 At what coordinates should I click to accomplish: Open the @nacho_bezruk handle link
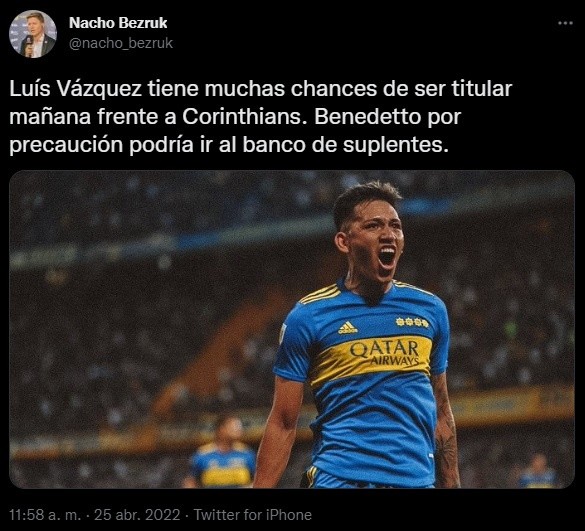click(121, 43)
